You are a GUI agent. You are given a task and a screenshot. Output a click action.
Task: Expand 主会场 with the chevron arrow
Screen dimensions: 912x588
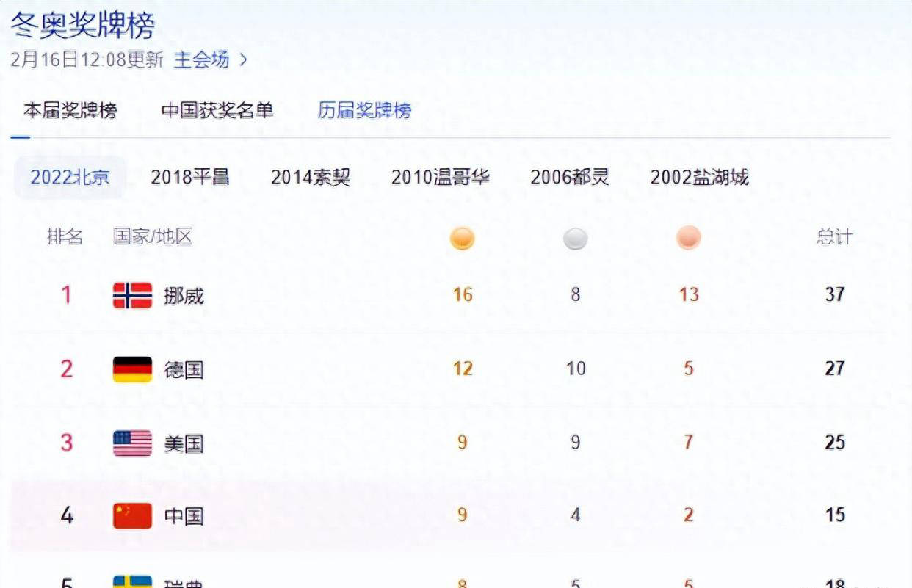click(243, 60)
